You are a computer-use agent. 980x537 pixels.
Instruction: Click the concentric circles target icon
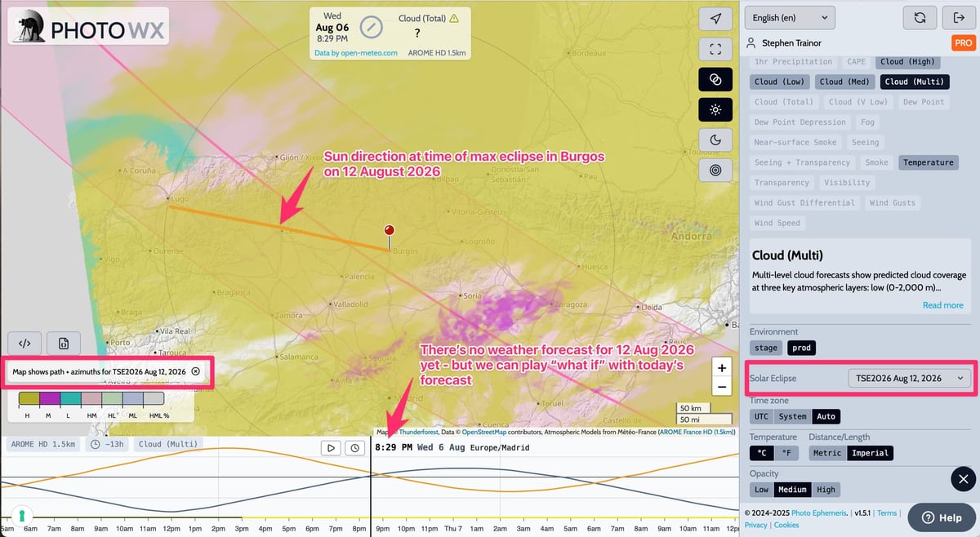coord(715,169)
